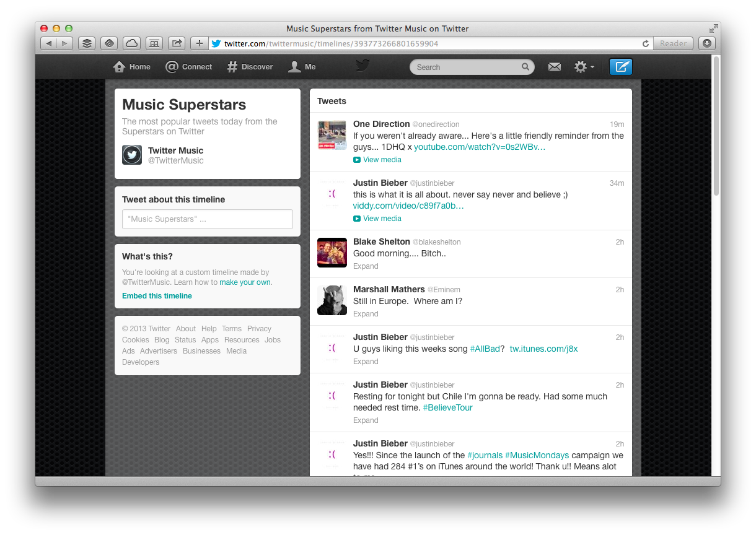Image resolution: width=756 pixels, height=535 pixels.
Task: Click the "Music Superstars" tweet input box
Action: click(x=208, y=219)
